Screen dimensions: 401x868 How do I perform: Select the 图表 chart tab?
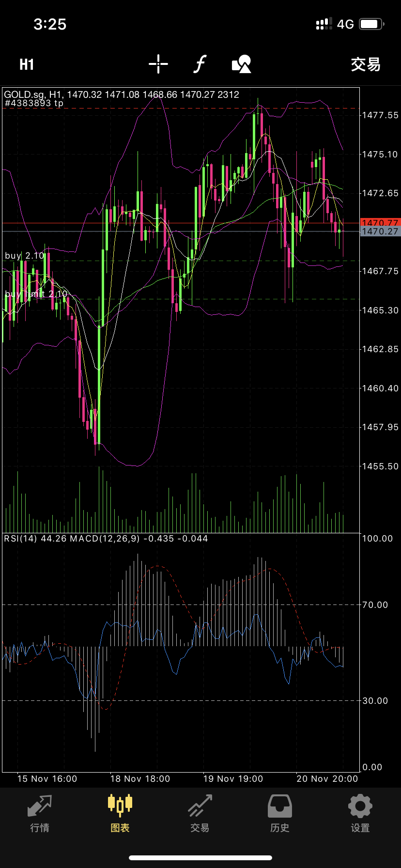click(120, 814)
